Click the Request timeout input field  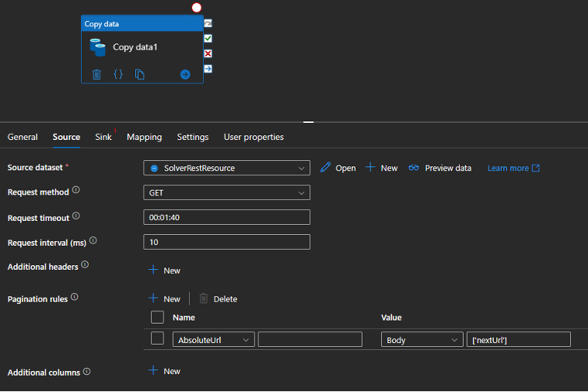[x=226, y=217]
